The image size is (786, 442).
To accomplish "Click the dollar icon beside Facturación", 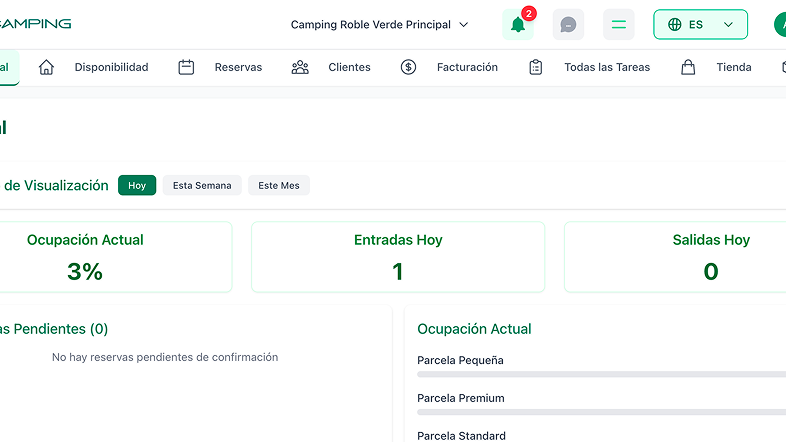I will click(x=408, y=67).
